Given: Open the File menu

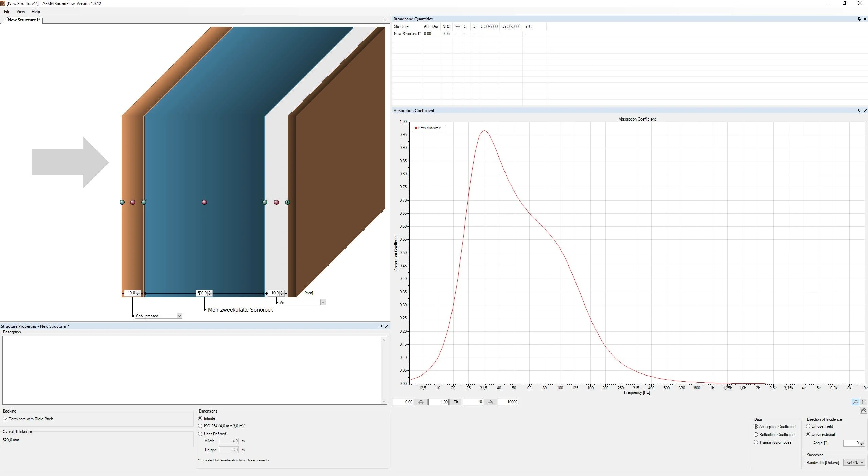Looking at the screenshot, I should click(7, 12).
